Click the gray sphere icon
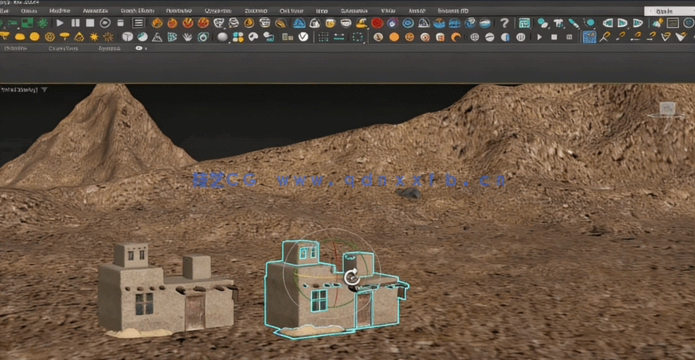The image size is (695, 360). [x=222, y=37]
